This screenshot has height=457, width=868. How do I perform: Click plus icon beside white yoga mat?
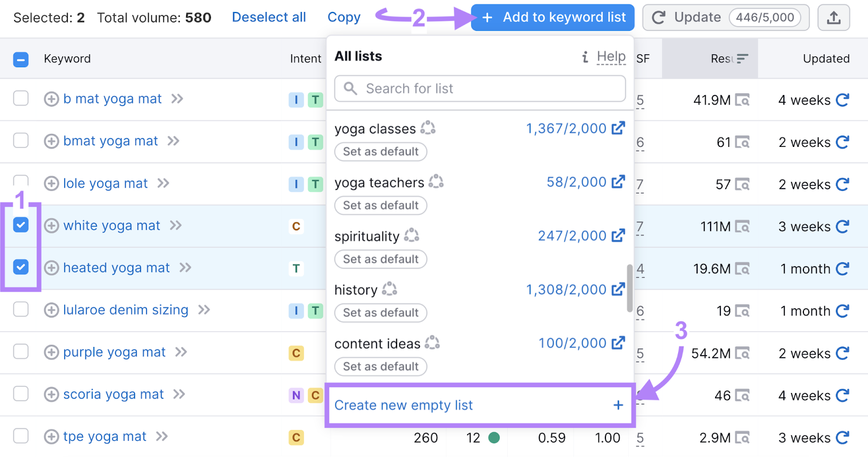[52, 226]
